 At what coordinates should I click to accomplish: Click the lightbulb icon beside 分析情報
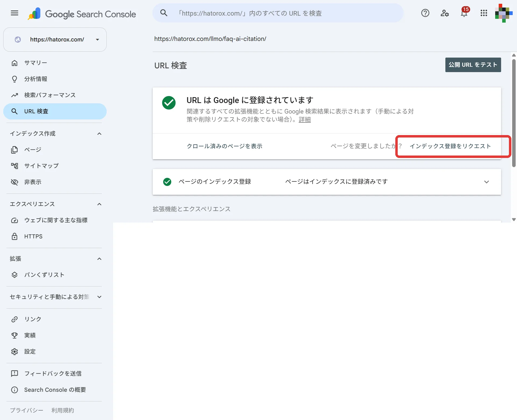[15, 79]
